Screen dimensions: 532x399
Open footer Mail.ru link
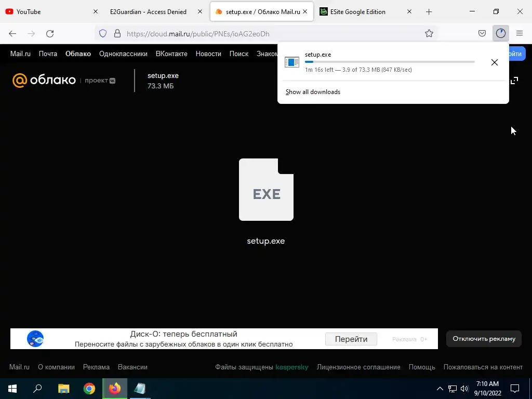(19, 367)
